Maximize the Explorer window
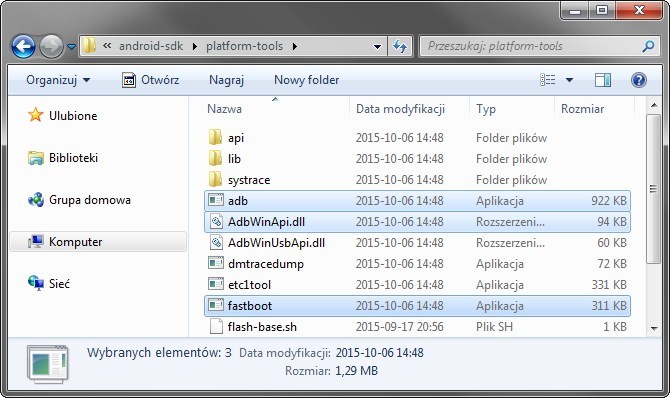The width and height of the screenshot is (670, 398). 602,10
